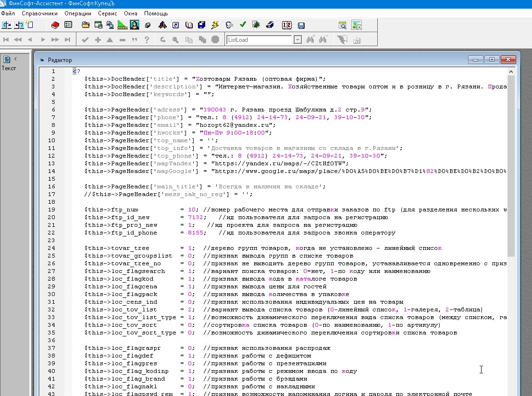
Task: Select the green ruler triangle icon
Action: 123,25
